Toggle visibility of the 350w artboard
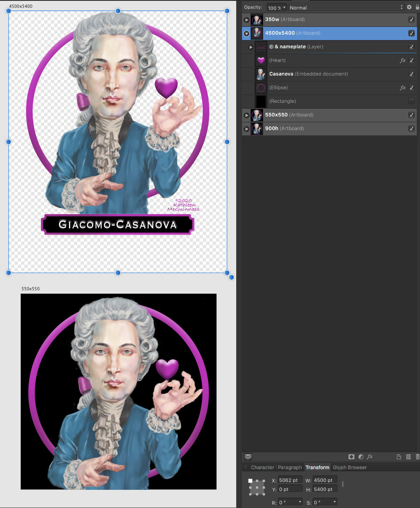The height and width of the screenshot is (508, 420). pyautogui.click(x=411, y=19)
